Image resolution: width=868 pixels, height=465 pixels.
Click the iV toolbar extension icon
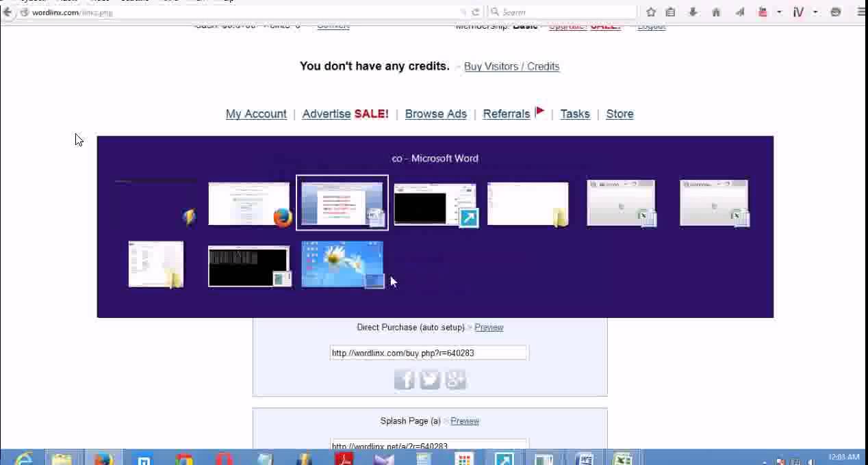(x=798, y=12)
